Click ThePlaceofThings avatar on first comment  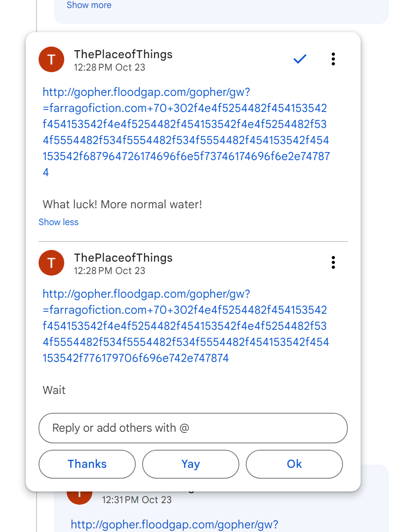(51, 59)
